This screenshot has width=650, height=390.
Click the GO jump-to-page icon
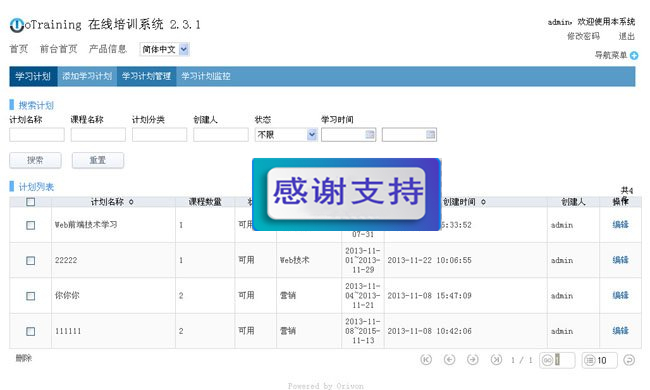pyautogui.click(x=548, y=360)
